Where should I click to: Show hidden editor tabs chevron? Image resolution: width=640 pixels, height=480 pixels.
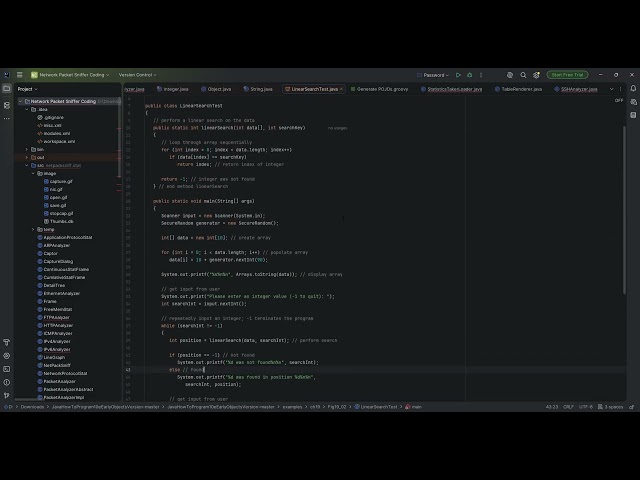[611, 89]
